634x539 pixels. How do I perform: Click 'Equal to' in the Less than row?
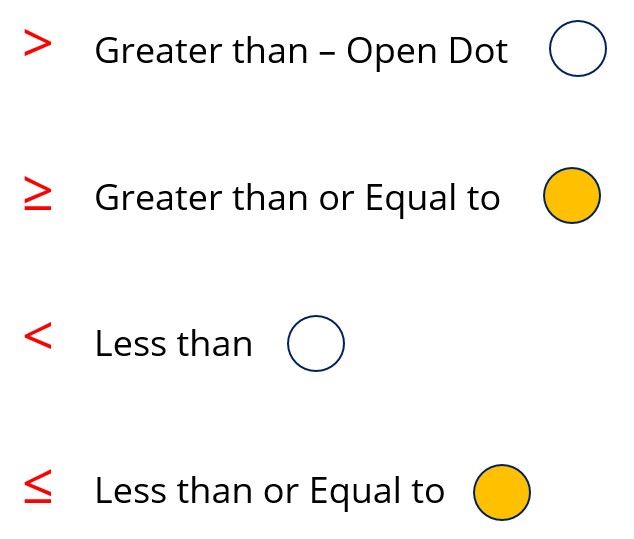[377, 491]
